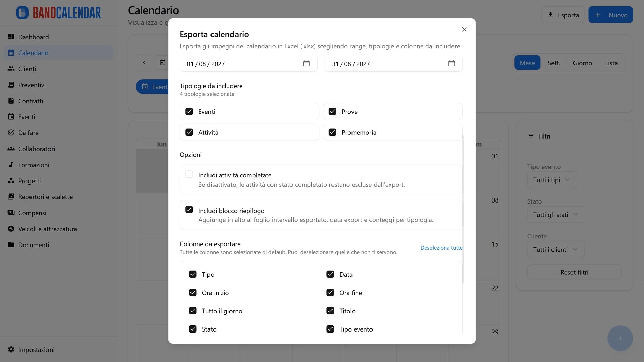Click the export dialog scrollbar
The image size is (644, 362).
pos(463,209)
